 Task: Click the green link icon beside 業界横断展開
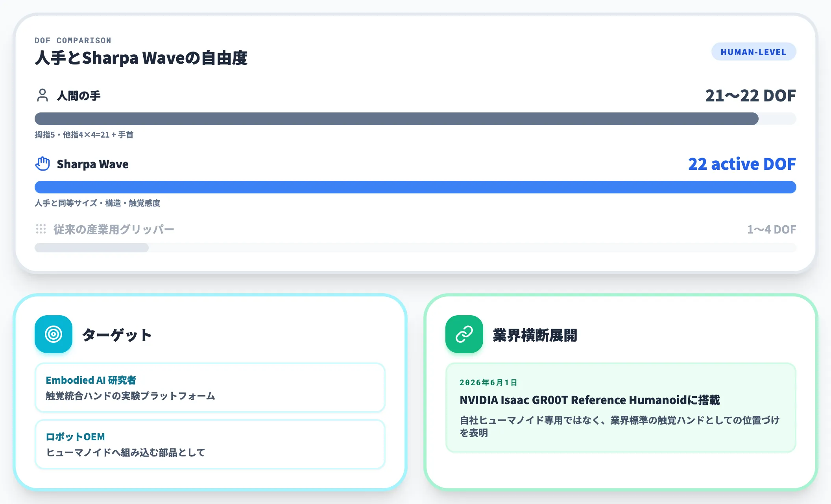pyautogui.click(x=464, y=334)
